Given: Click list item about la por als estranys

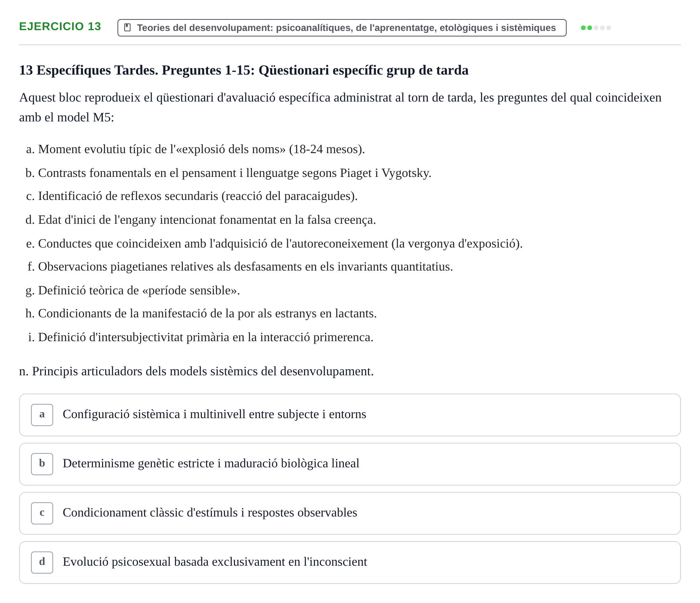Looking at the screenshot, I should coord(207,313).
